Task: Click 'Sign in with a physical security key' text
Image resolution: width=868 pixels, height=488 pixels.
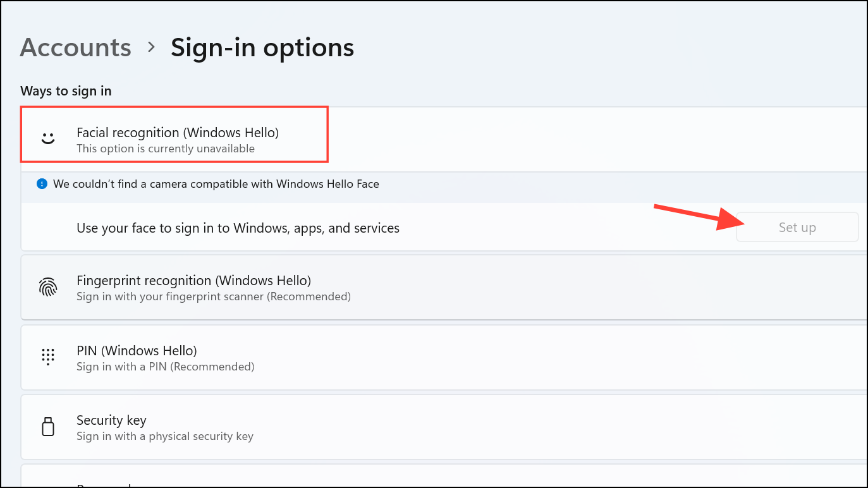Action: click(x=164, y=436)
